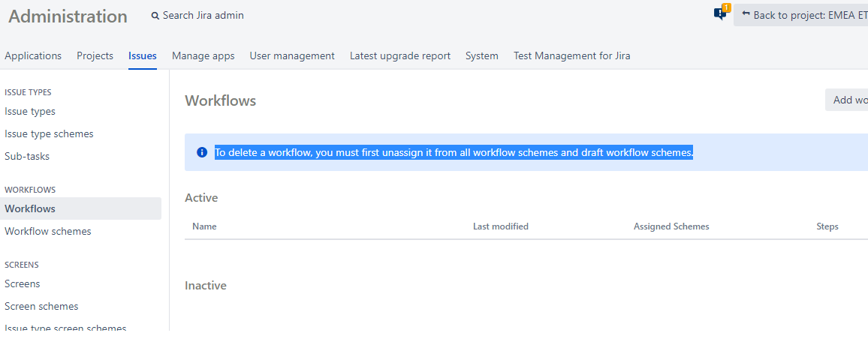Screen dimensions: 868x345
Task: Click the WORKFLOWS section label
Action: (30, 190)
